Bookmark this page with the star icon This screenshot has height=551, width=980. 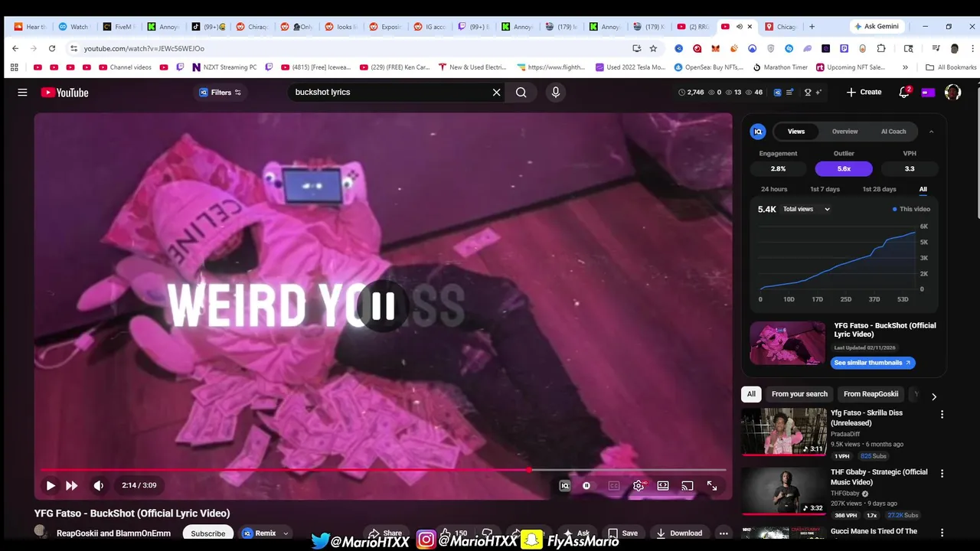653,48
